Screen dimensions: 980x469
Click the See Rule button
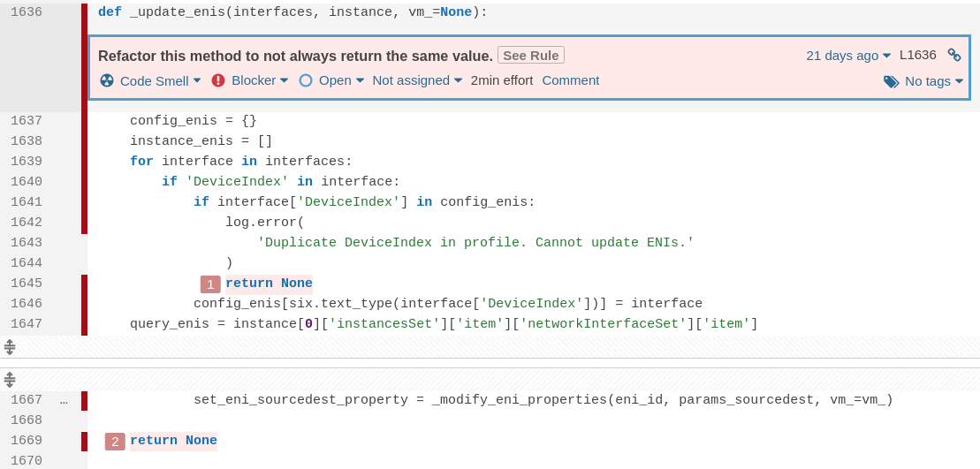tap(530, 55)
